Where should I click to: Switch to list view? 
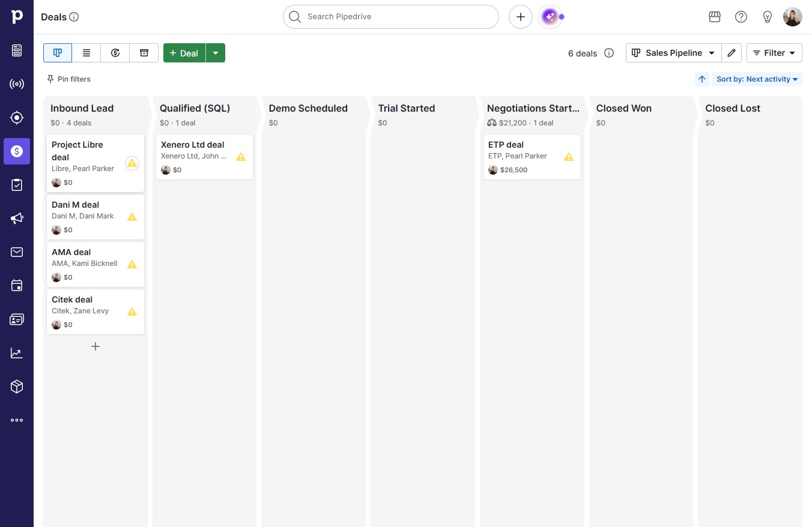[86, 53]
